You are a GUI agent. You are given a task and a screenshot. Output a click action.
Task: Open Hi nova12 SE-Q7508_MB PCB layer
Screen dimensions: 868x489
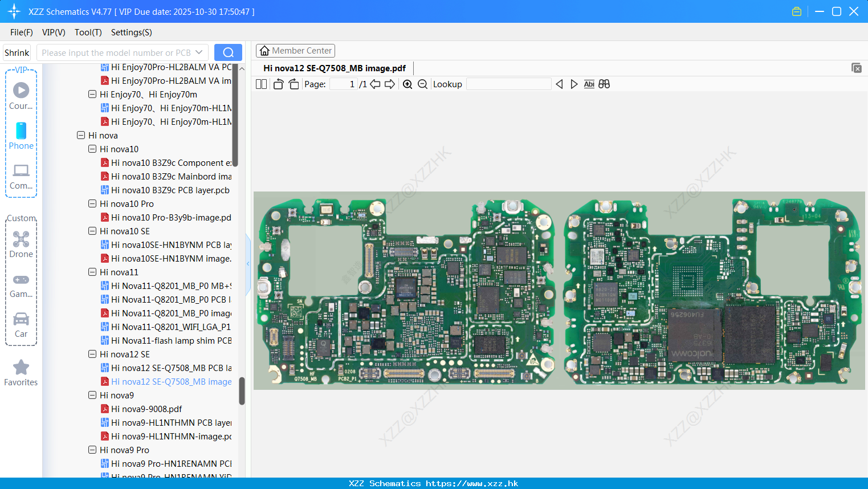tap(166, 368)
